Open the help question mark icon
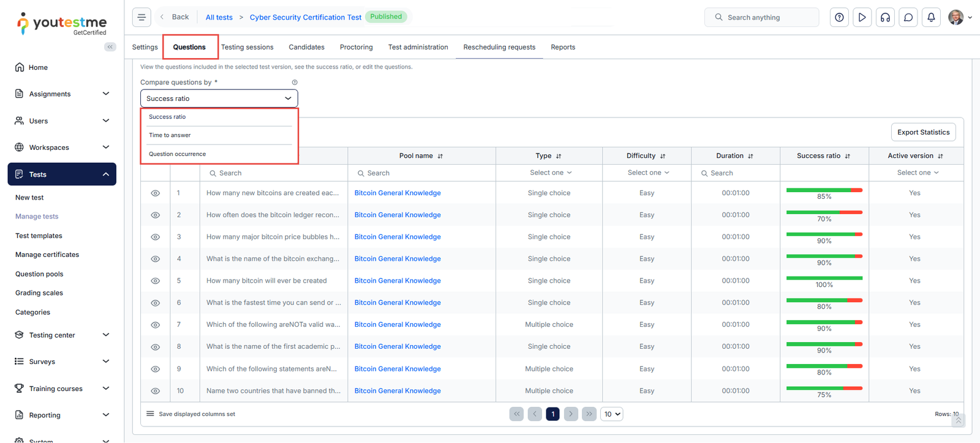This screenshot has height=443, width=980. pos(839,17)
